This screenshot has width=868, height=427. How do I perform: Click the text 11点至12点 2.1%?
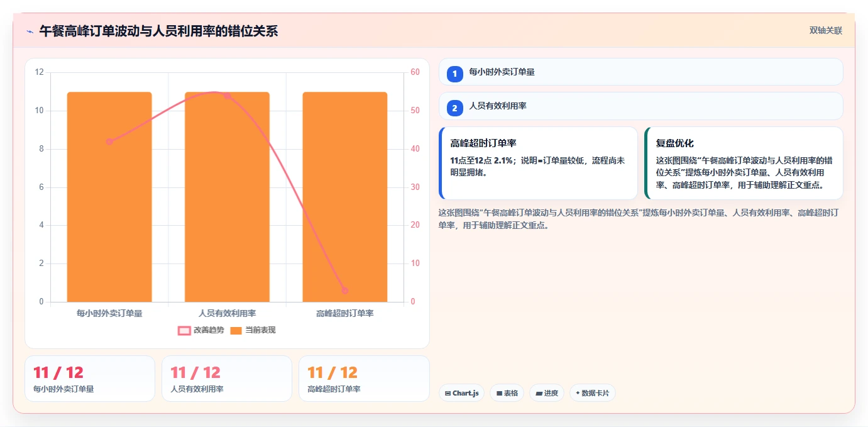[481, 161]
